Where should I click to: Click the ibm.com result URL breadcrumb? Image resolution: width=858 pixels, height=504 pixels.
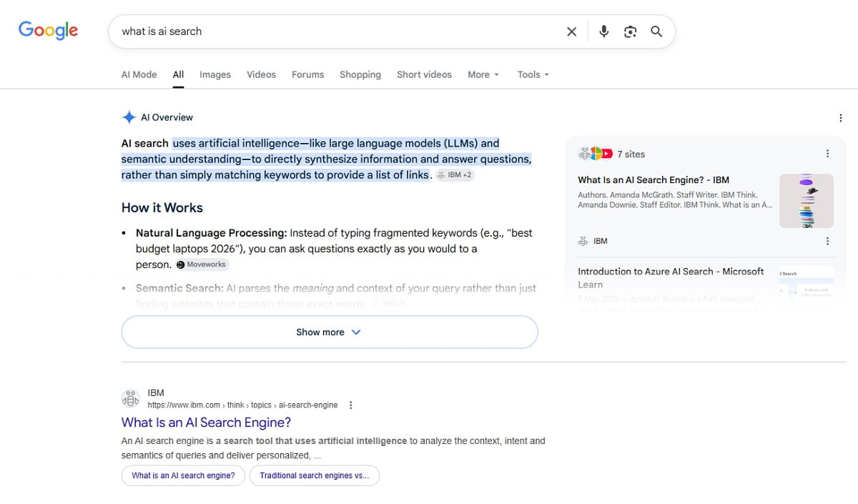coord(242,405)
